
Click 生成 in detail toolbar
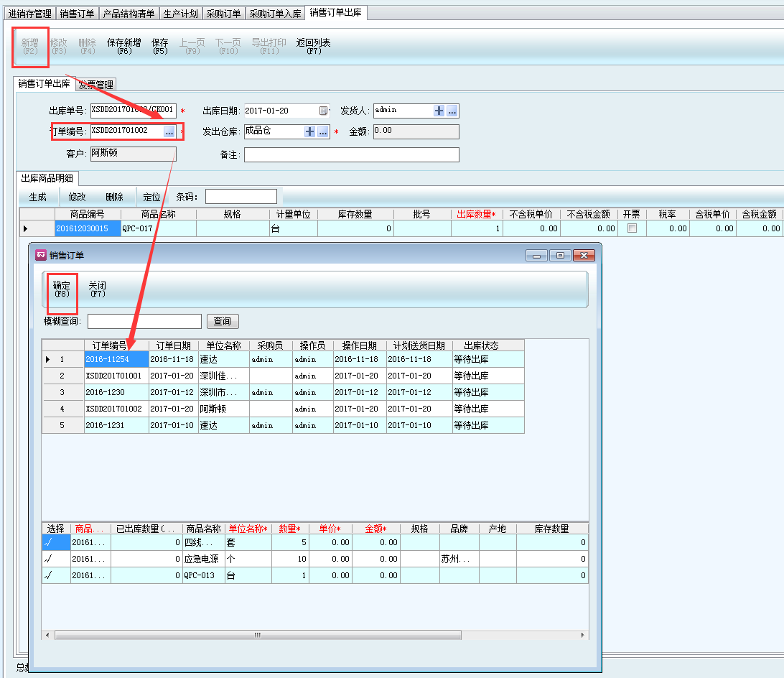[37, 197]
